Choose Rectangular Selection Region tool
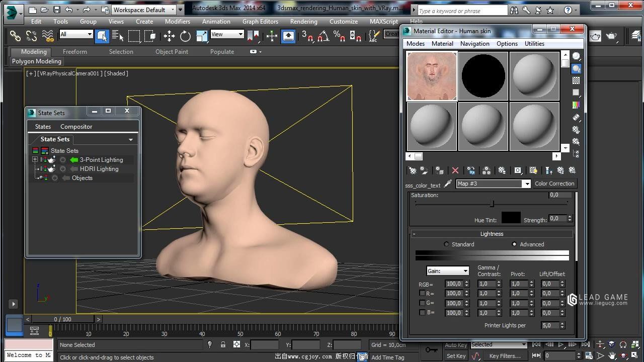The image size is (644, 362). point(134,36)
